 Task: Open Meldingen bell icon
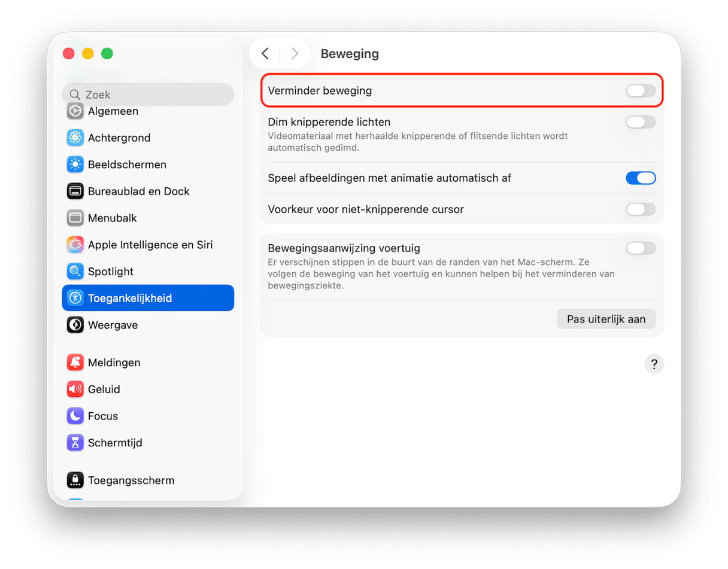tap(75, 363)
